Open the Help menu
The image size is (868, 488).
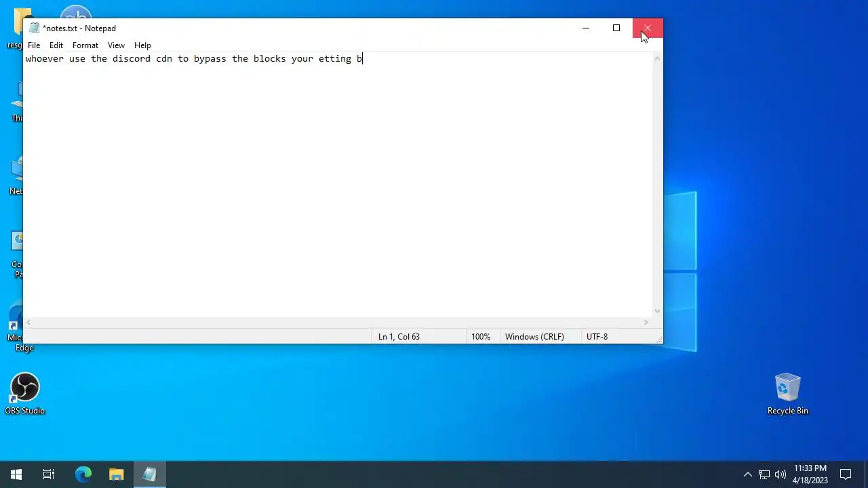pos(142,45)
